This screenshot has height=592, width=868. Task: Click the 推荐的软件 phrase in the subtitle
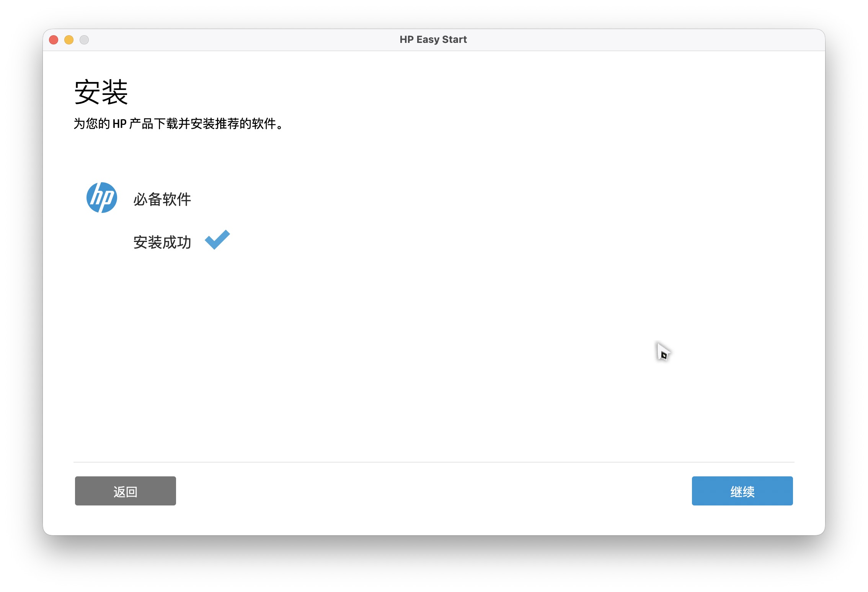245,124
